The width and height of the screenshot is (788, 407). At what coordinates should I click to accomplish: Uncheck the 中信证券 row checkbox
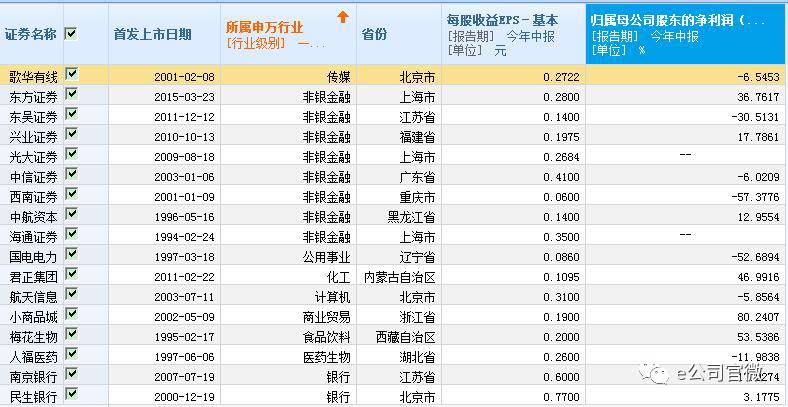(71, 174)
